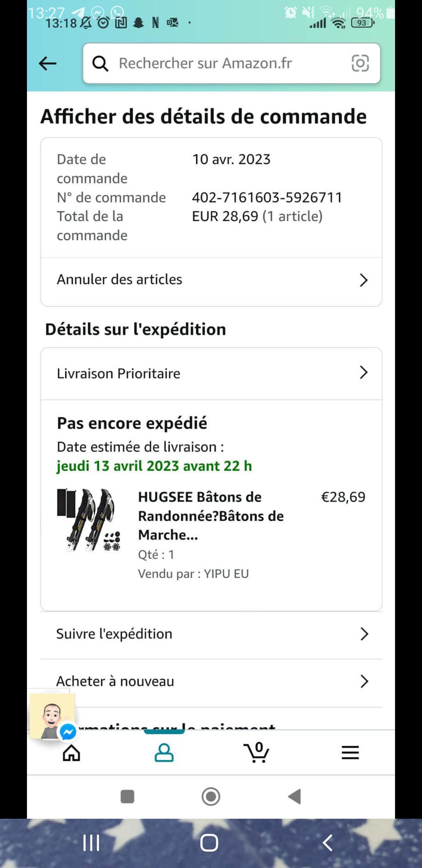Viewport: 422px width, 868px height.
Task: Open the hamburger menu tab
Action: click(350, 752)
